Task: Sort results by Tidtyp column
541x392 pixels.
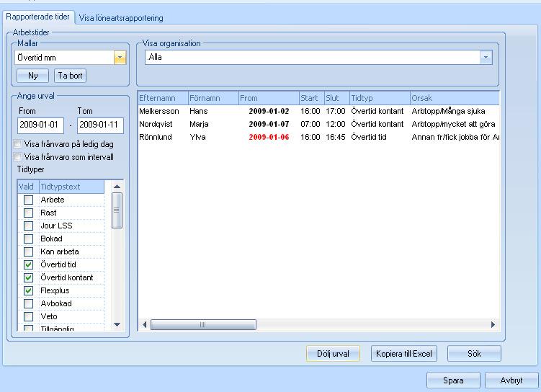Action: pos(380,98)
